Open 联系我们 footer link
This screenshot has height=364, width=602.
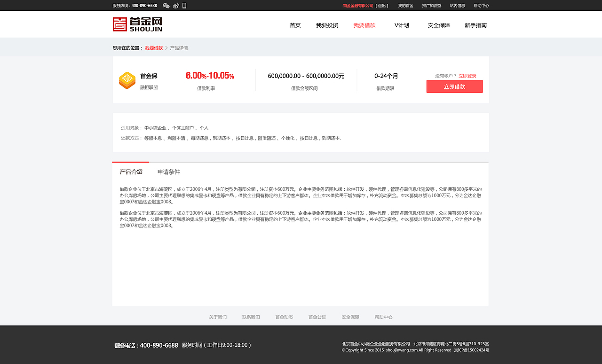pyautogui.click(x=251, y=317)
